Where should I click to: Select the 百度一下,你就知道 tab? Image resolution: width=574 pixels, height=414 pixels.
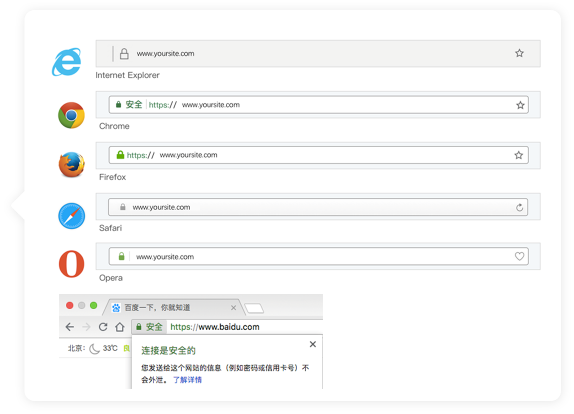173,307
